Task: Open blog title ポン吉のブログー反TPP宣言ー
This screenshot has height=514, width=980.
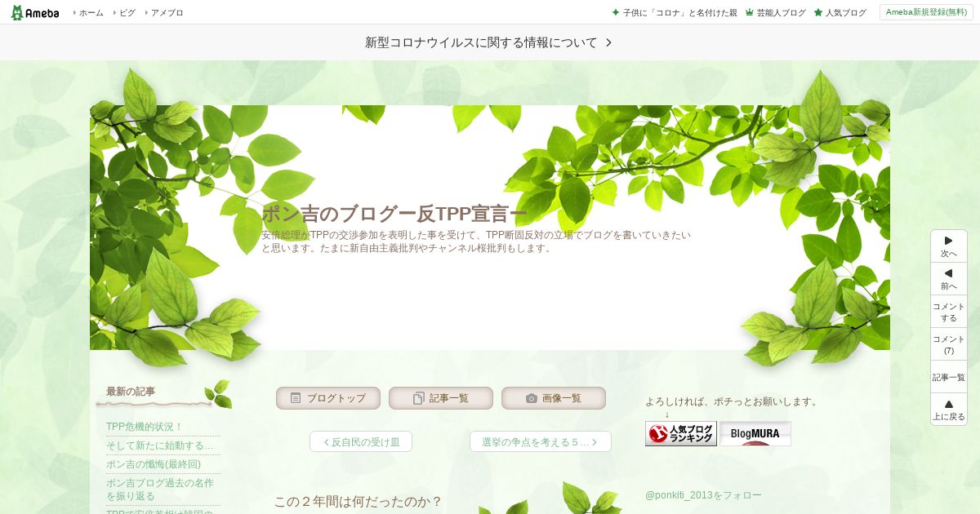Action: [394, 214]
